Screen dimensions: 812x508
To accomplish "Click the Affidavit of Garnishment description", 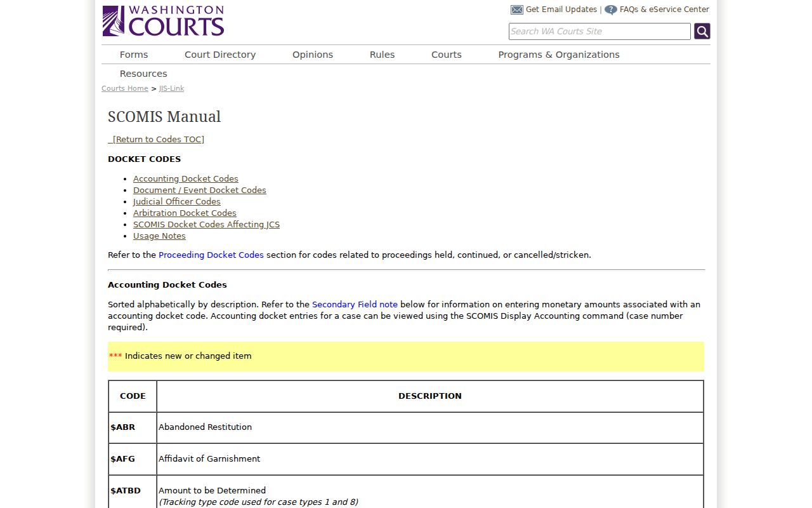I will click(209, 459).
